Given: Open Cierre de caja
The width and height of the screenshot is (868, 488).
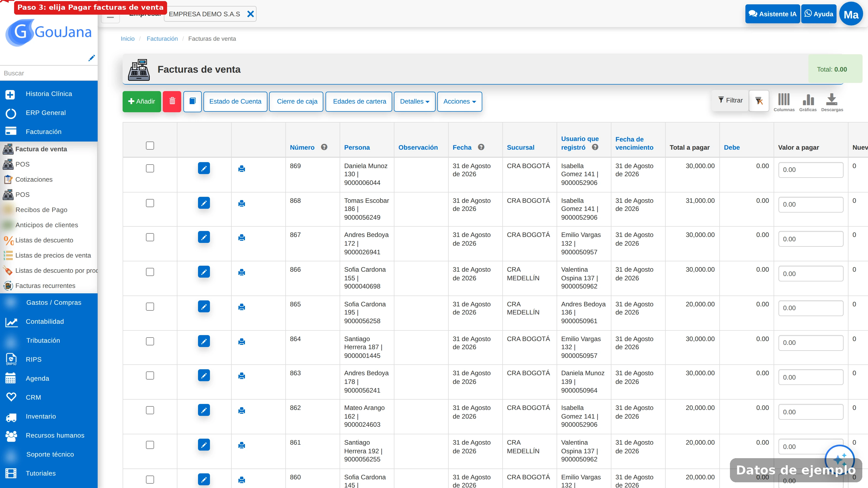Looking at the screenshot, I should click(297, 101).
